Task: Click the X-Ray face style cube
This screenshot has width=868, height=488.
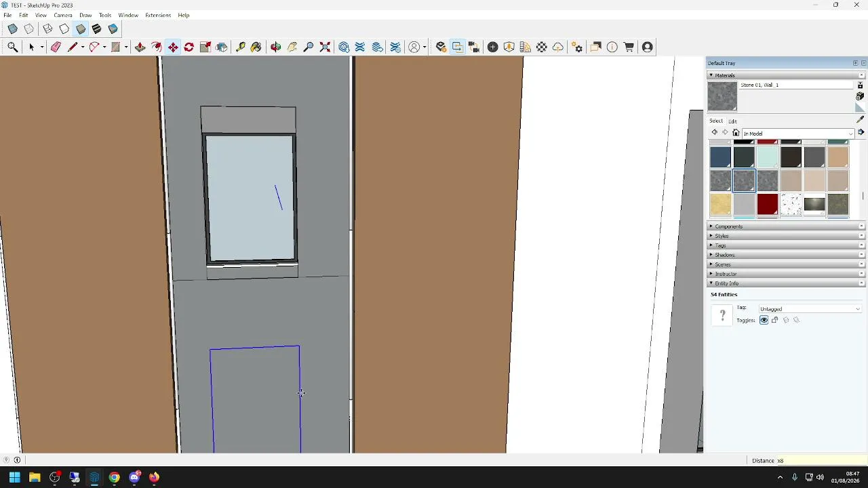Action: coord(13,29)
